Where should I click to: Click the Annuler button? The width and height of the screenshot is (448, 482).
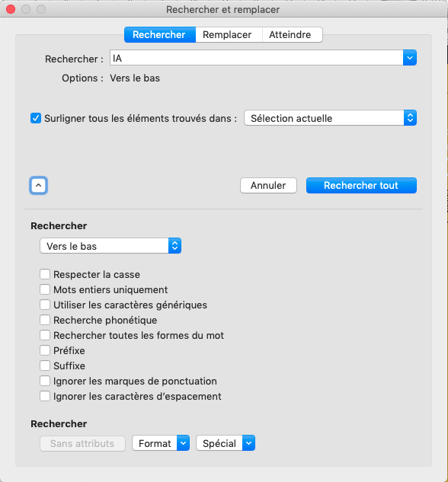pyautogui.click(x=268, y=185)
